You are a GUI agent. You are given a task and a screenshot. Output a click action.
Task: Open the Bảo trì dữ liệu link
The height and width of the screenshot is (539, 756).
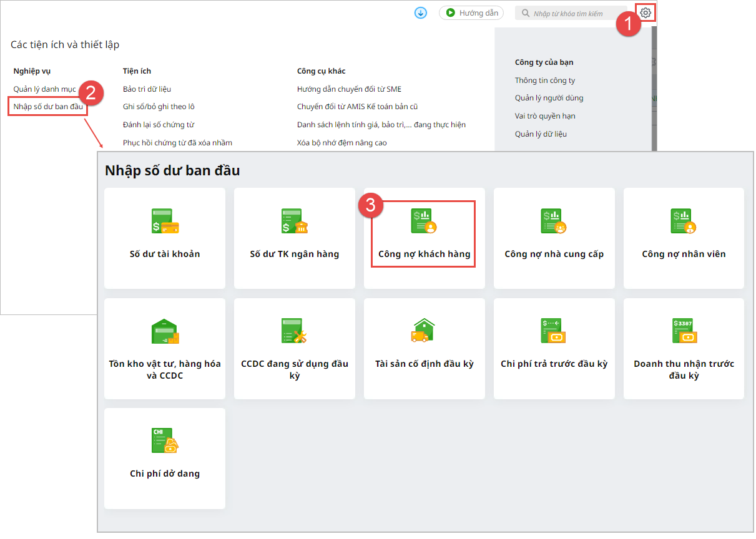point(147,89)
